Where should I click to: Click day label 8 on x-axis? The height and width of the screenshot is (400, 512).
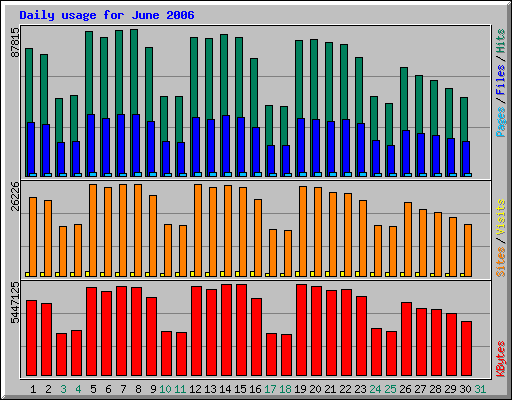pos(138,389)
